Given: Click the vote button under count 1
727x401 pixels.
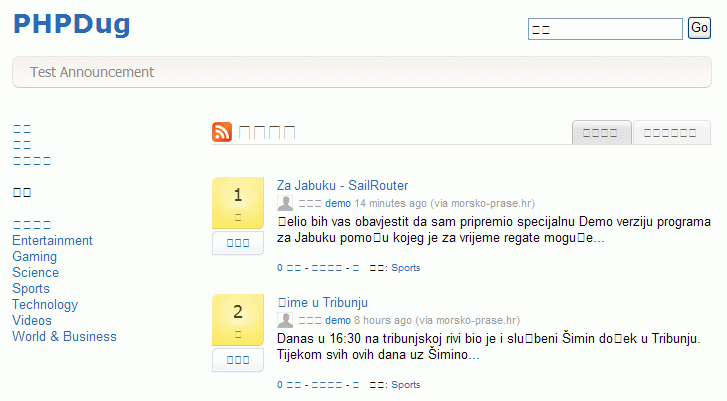Looking at the screenshot, I should click(238, 243).
